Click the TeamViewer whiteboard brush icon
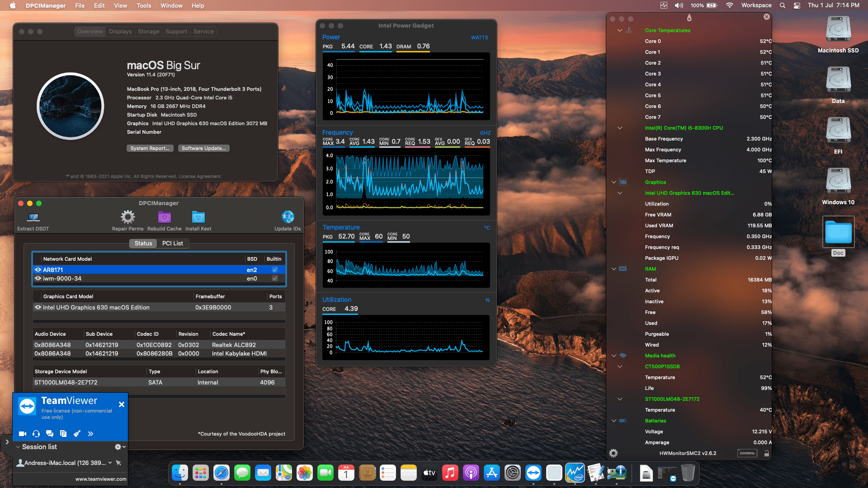 tap(77, 434)
